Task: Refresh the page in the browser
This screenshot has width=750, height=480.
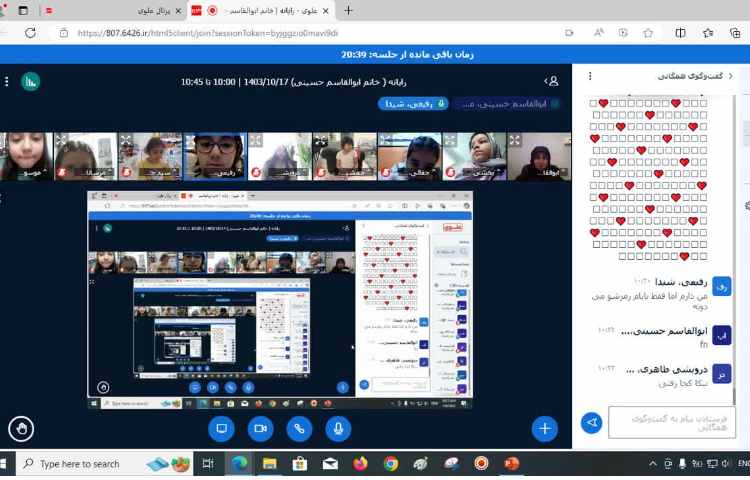Action: [30, 32]
